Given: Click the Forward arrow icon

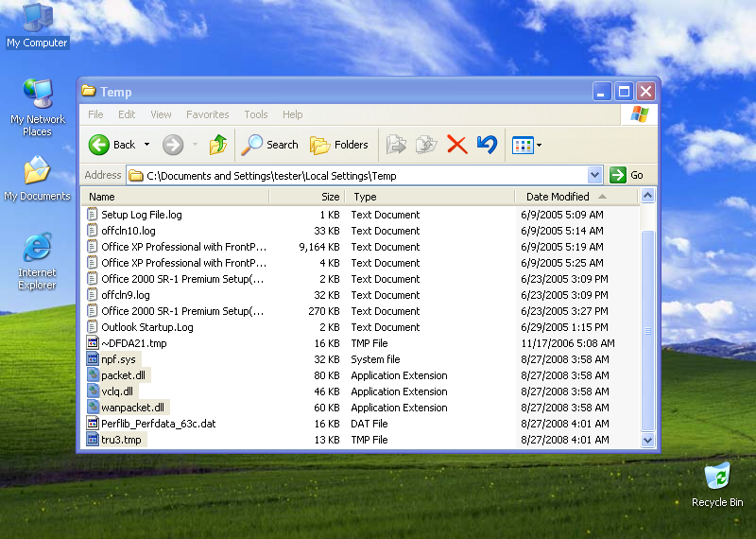Looking at the screenshot, I should [173, 145].
